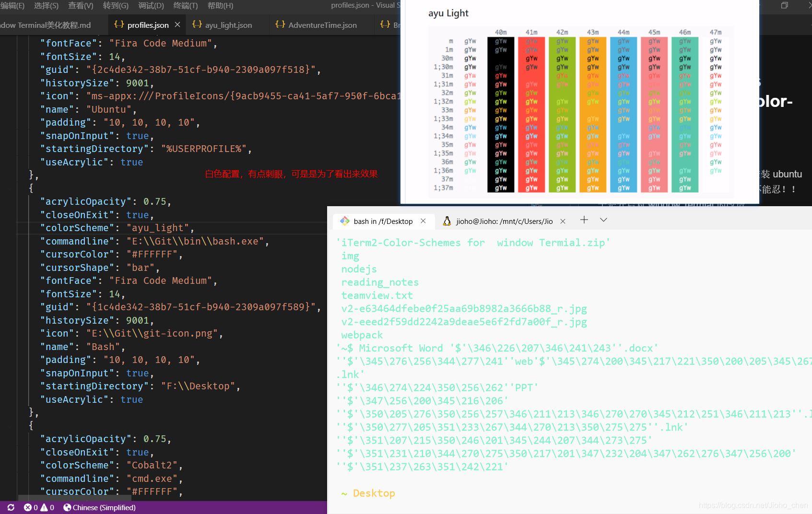Click the img folder name in terminal
Viewport: 812px width, 514px height.
[350, 256]
